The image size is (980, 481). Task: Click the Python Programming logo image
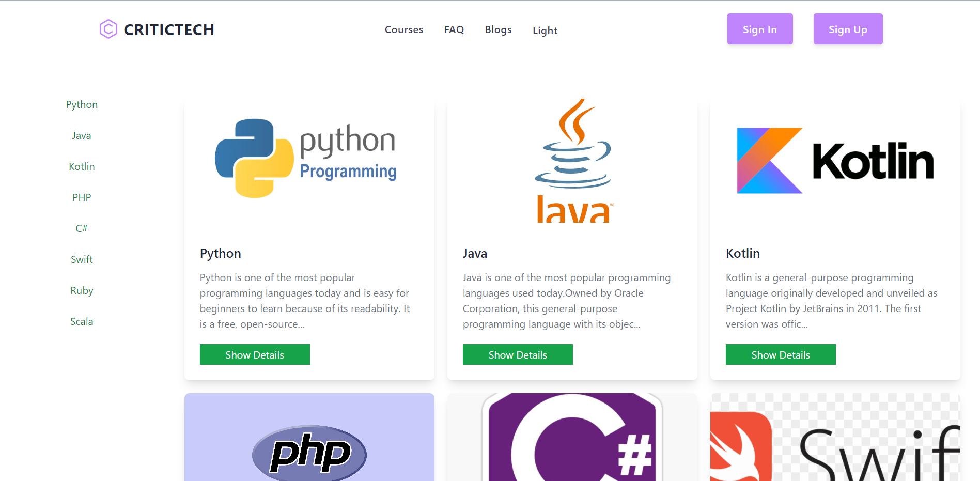pos(309,161)
